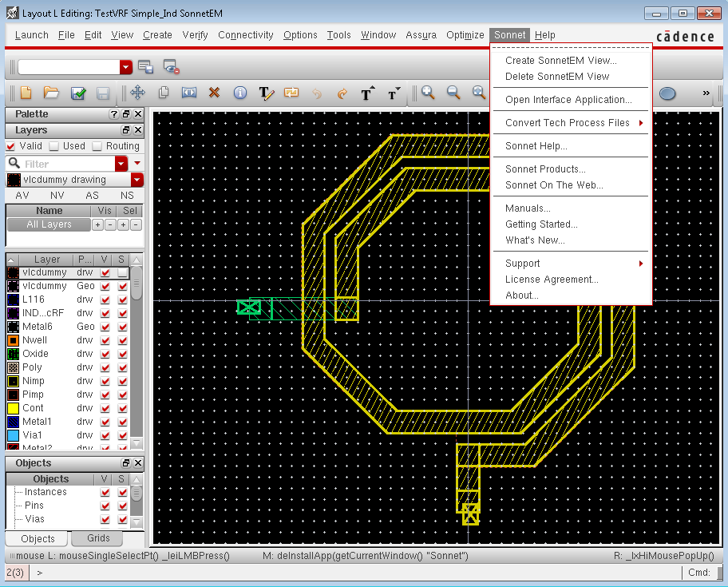Screen dimensions: 728x587
Task: Toggle visibility of Nwell layer
Action: click(105, 340)
